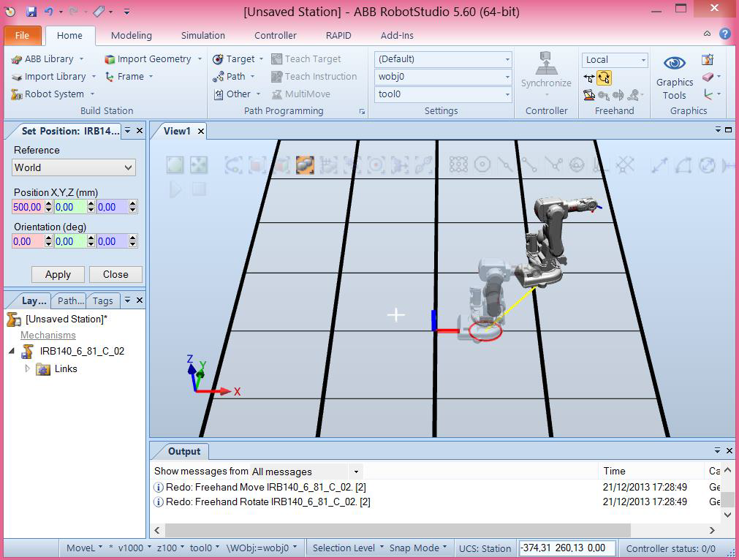Click Apply in the Set Position panel
The width and height of the screenshot is (739, 560).
(x=57, y=274)
